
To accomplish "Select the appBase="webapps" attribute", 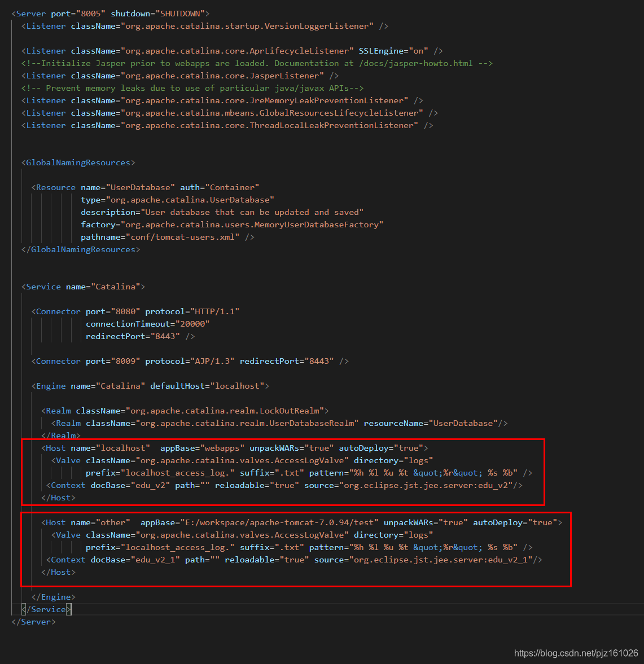I will pos(202,448).
